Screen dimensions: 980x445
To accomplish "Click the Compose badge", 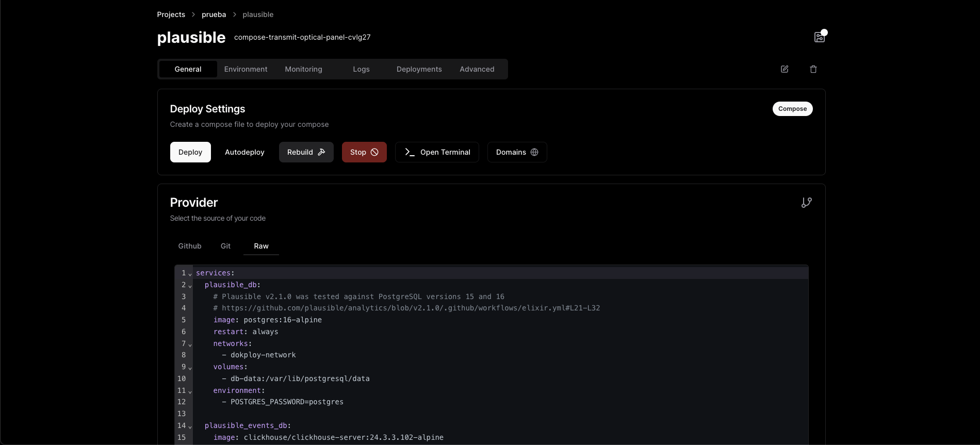I will (x=792, y=109).
